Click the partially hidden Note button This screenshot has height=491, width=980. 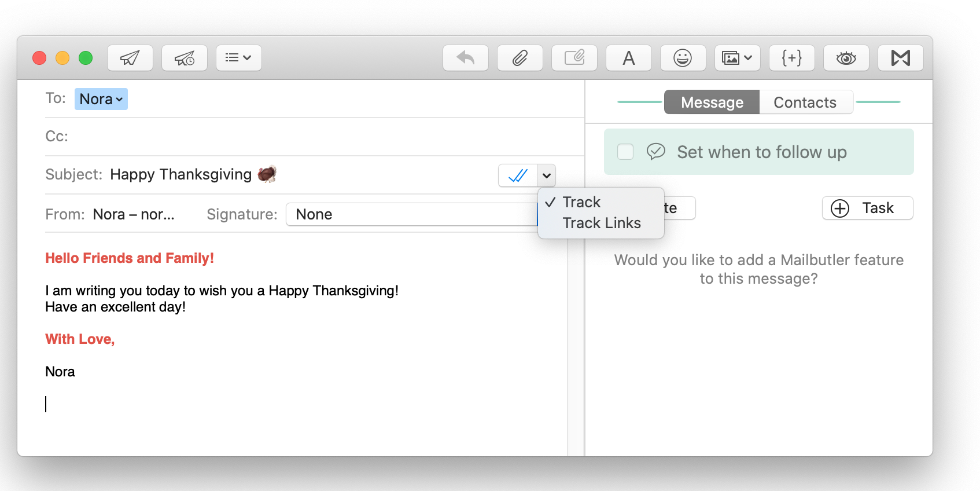[679, 208]
